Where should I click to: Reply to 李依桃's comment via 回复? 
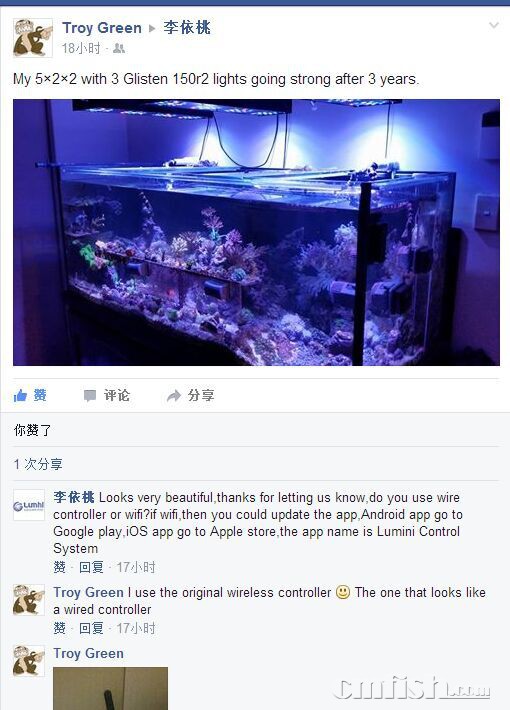tap(91, 567)
